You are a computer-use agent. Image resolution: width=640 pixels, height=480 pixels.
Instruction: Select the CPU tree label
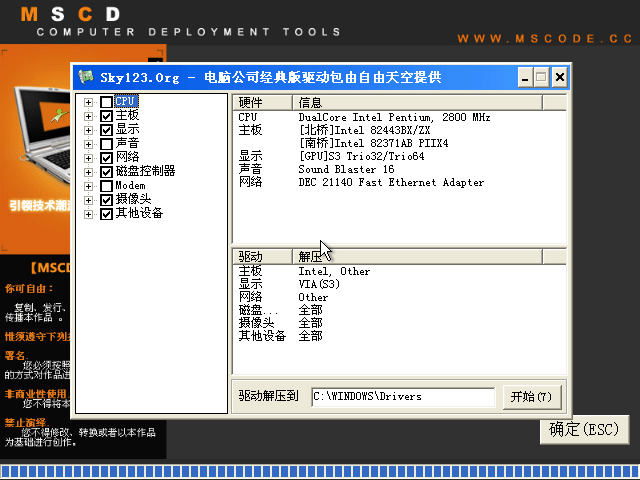pyautogui.click(x=126, y=101)
